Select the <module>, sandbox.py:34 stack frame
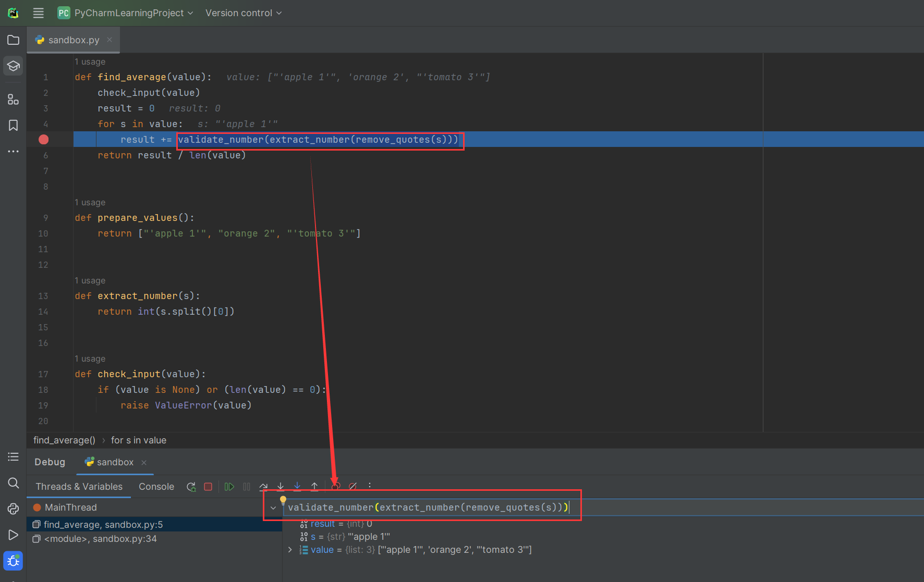924x582 pixels. 100,539
